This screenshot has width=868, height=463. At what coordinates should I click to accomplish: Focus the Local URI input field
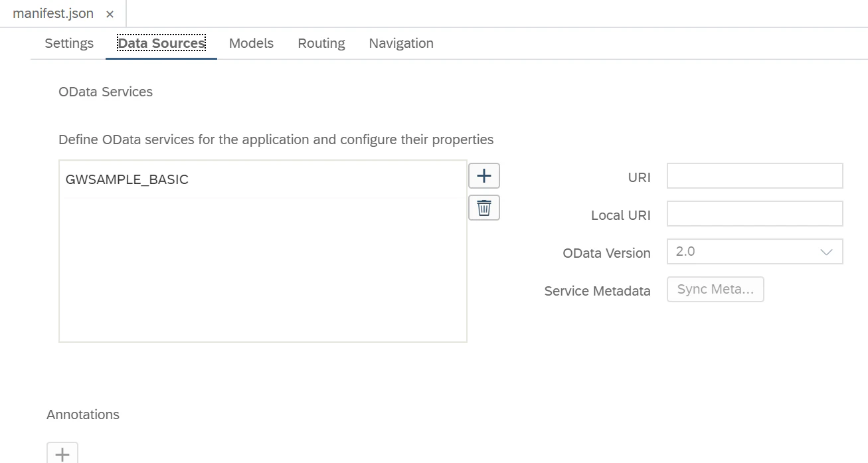pos(755,214)
